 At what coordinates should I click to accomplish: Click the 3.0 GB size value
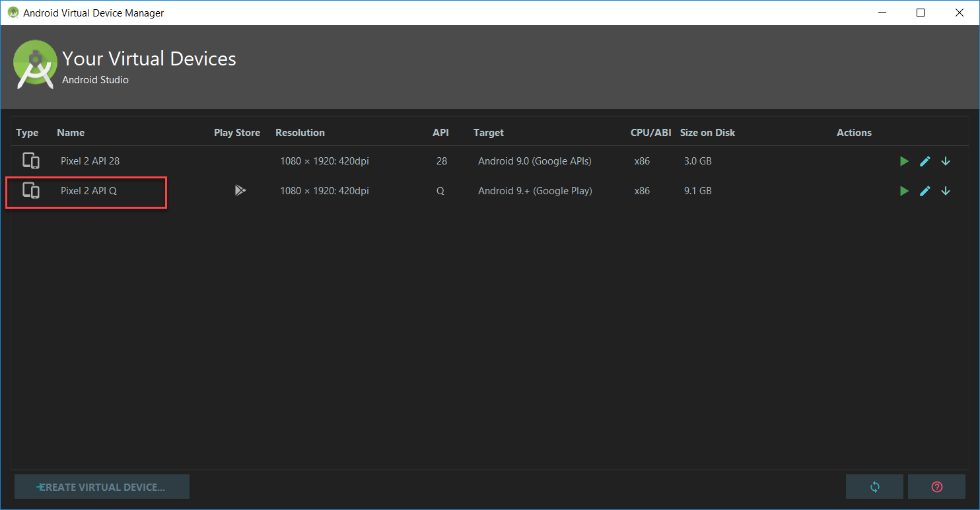click(698, 161)
